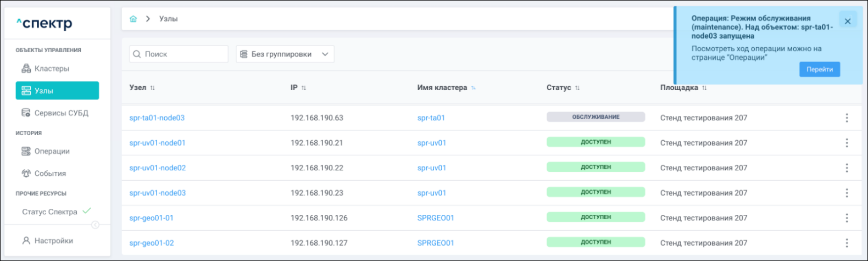868x261 pixels.
Task: Open actions menu for spr-ta01-node03 row
Action: pyautogui.click(x=847, y=118)
